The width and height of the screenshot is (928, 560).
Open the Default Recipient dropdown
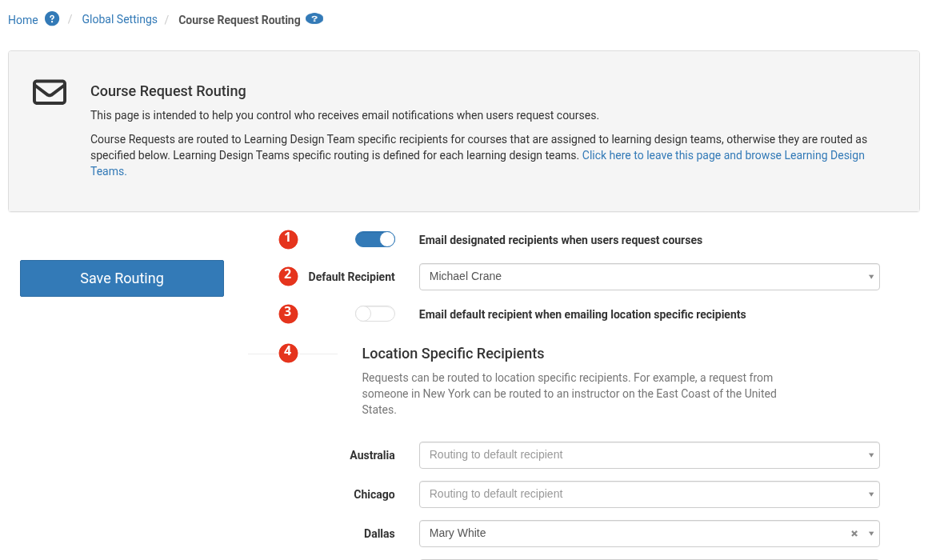coord(650,277)
